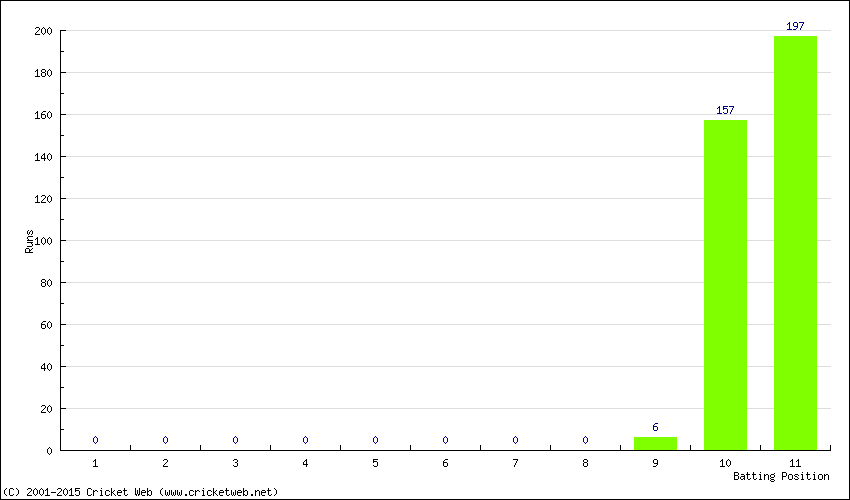
Task: Click y-axis label 180
Action: click(43, 73)
